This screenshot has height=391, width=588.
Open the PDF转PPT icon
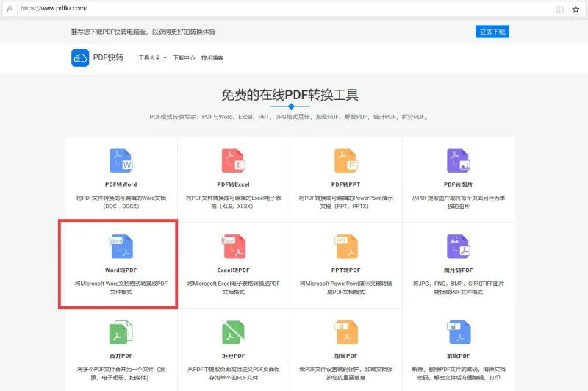coord(345,160)
